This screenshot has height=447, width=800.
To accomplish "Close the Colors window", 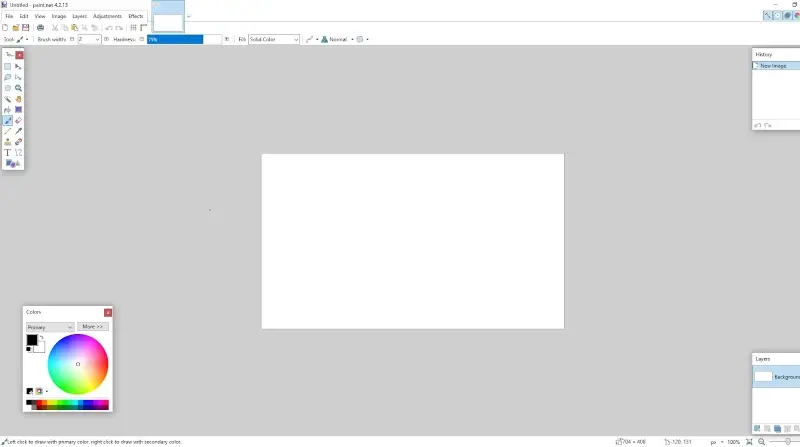I will (108, 312).
